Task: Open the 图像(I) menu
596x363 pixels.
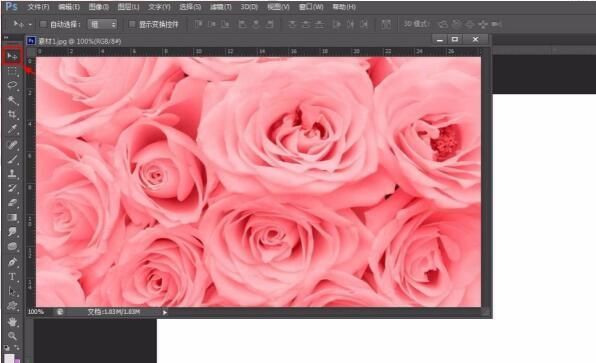Action: coord(98,7)
